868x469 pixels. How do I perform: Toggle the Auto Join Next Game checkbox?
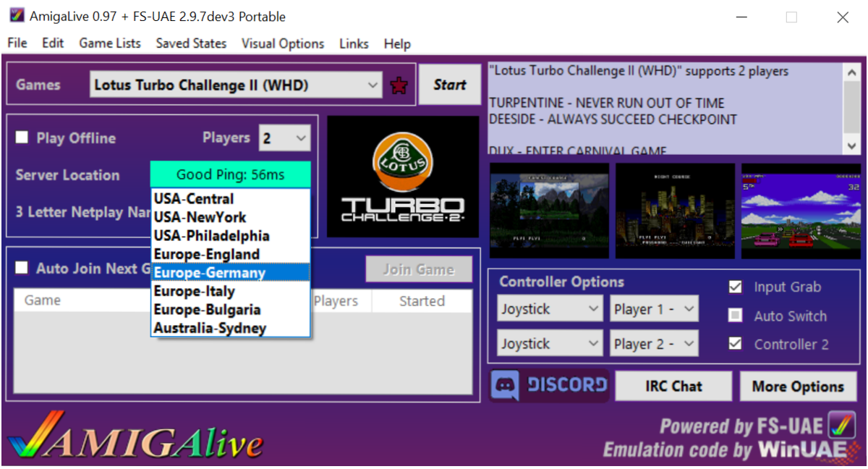click(x=22, y=268)
